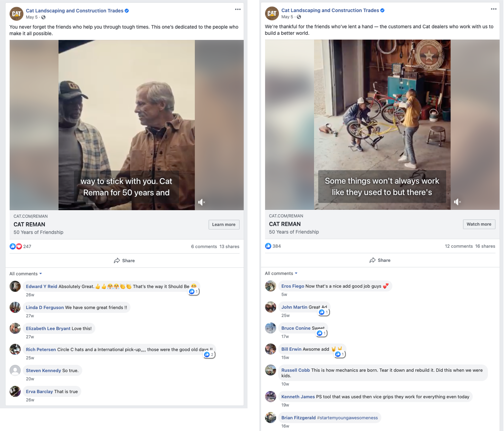Viewport: 504px width, 431px height.
Task: Open Rich Petersen's profile picture
Action: pyautogui.click(x=15, y=349)
